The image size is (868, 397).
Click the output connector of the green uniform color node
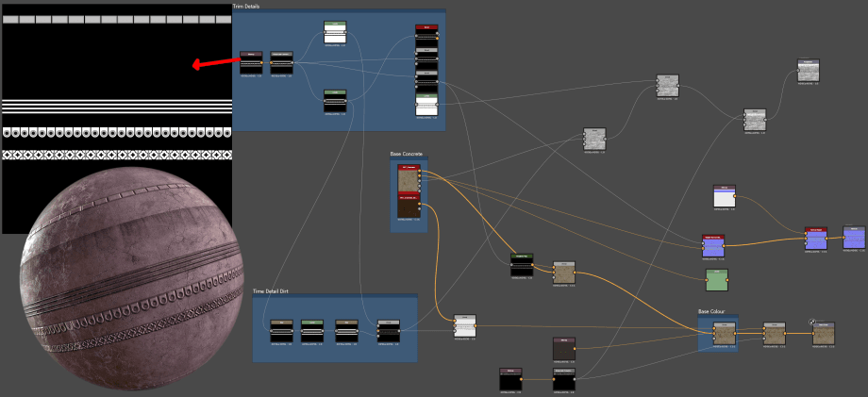[x=728, y=280]
